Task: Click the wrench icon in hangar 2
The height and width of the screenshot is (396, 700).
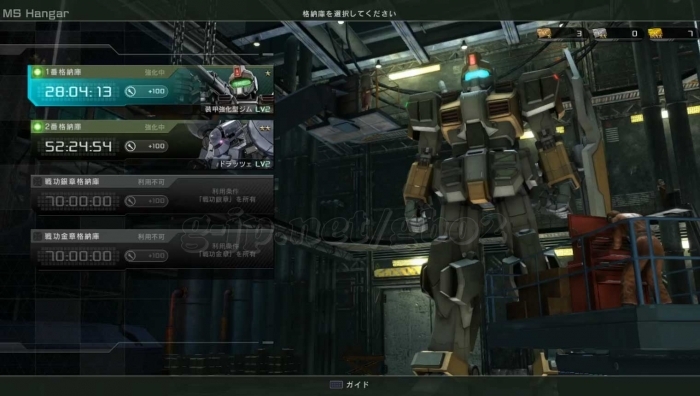Action: [x=130, y=146]
